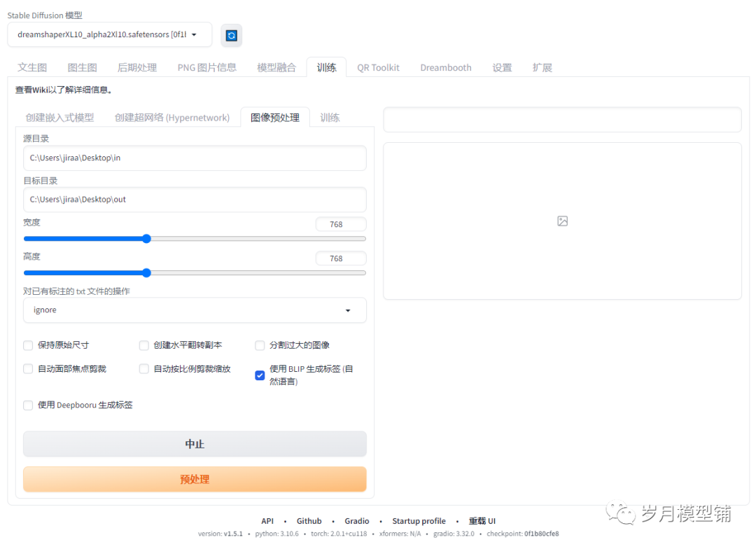
Task: Enable 创建水平翻转副本 option
Action: click(x=143, y=345)
